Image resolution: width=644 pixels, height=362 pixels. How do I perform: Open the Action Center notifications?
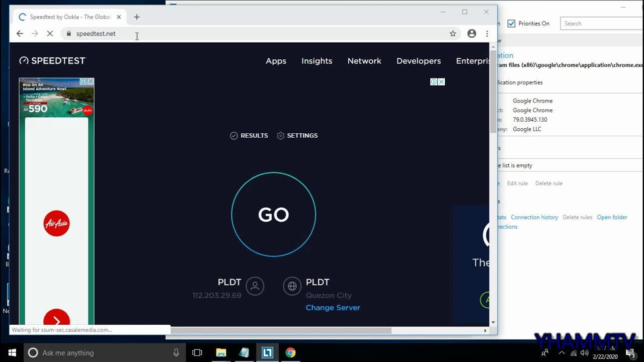click(631, 353)
